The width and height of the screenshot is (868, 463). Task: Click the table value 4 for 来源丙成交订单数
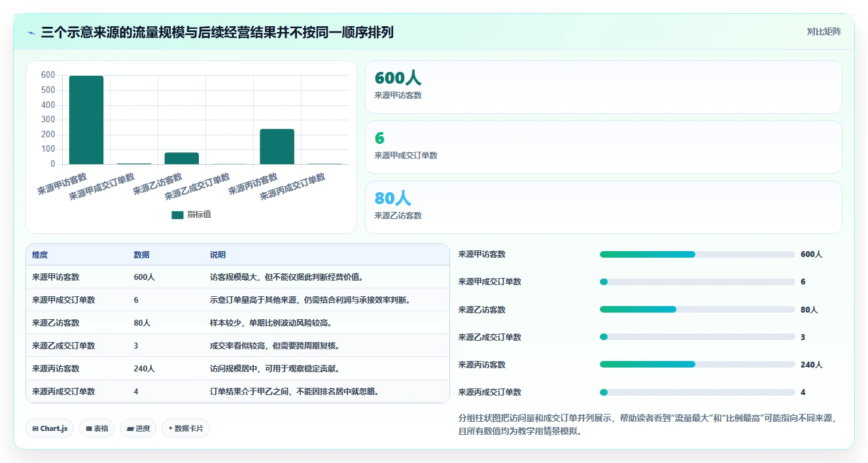tap(136, 392)
